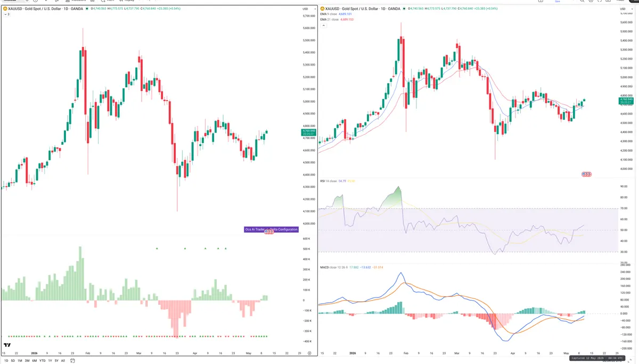Click the Ocs Ai Trader Delta Configuration label
This screenshot has width=639, height=364.
(x=271, y=229)
